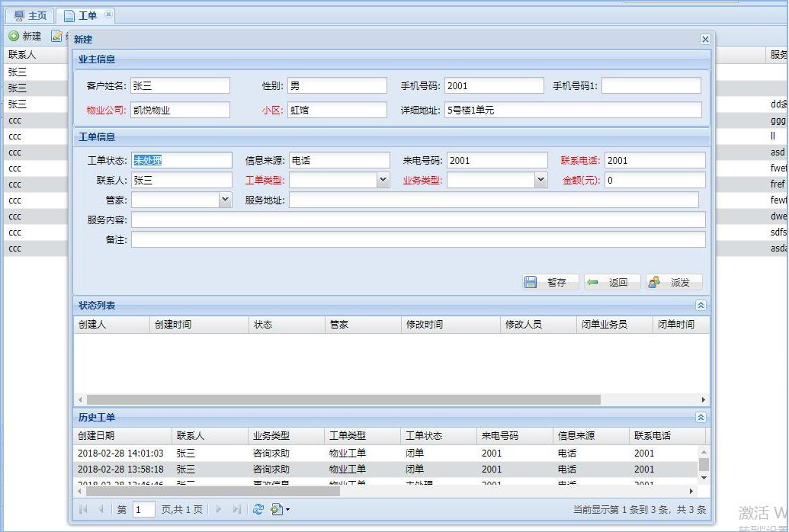
Task: Switch to the 主页 tab
Action: pyautogui.click(x=29, y=15)
